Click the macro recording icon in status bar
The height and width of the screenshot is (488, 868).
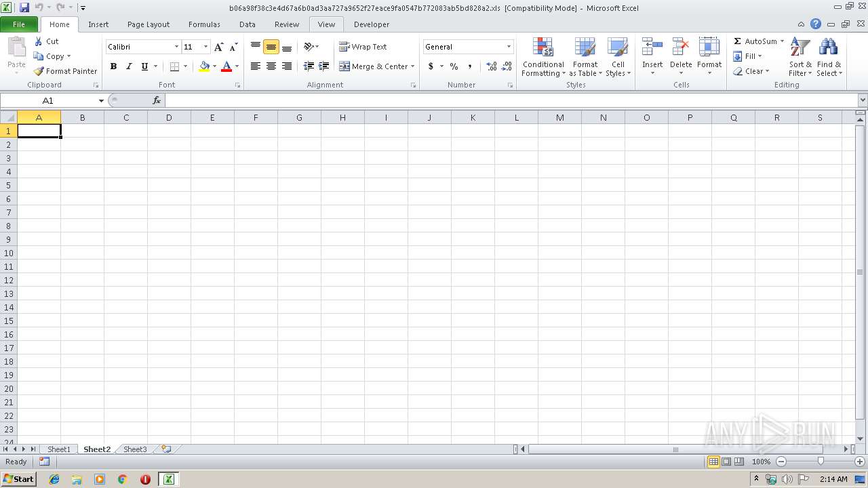click(x=44, y=462)
